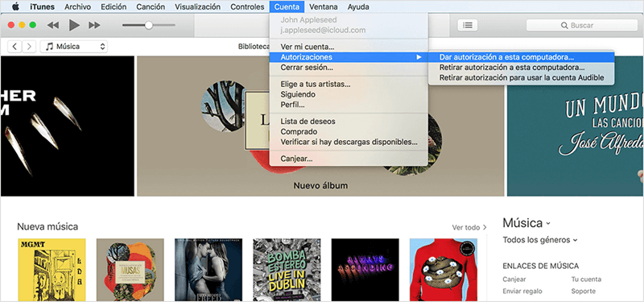Screen dimensions: 644x302
Task: Click the yellow minimize window button
Action: pyautogui.click(x=22, y=25)
